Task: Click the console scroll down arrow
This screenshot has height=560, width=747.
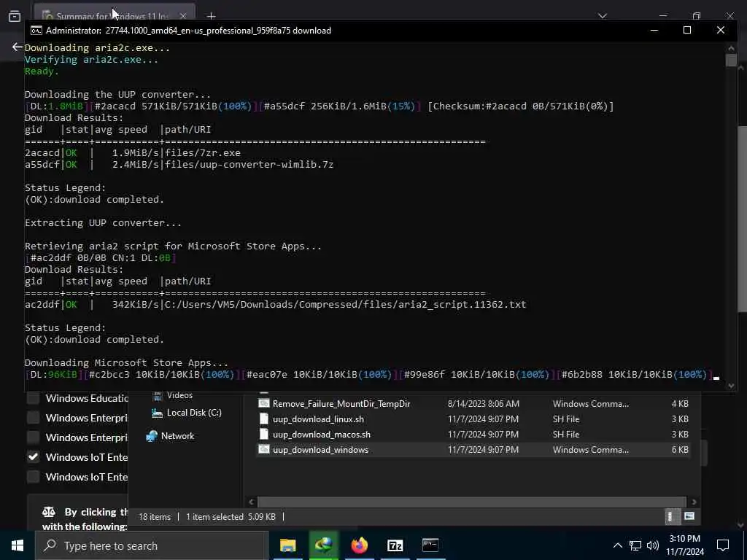Action: tap(731, 386)
